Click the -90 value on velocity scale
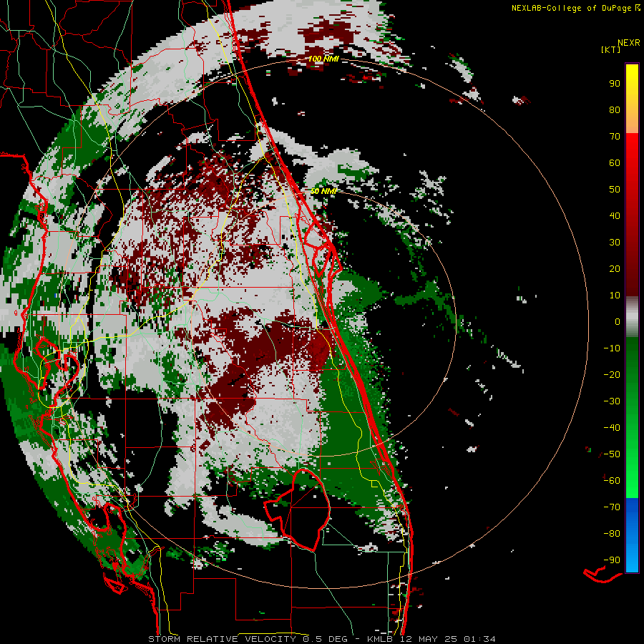Image resolution: width=644 pixels, height=644 pixels. tap(612, 560)
